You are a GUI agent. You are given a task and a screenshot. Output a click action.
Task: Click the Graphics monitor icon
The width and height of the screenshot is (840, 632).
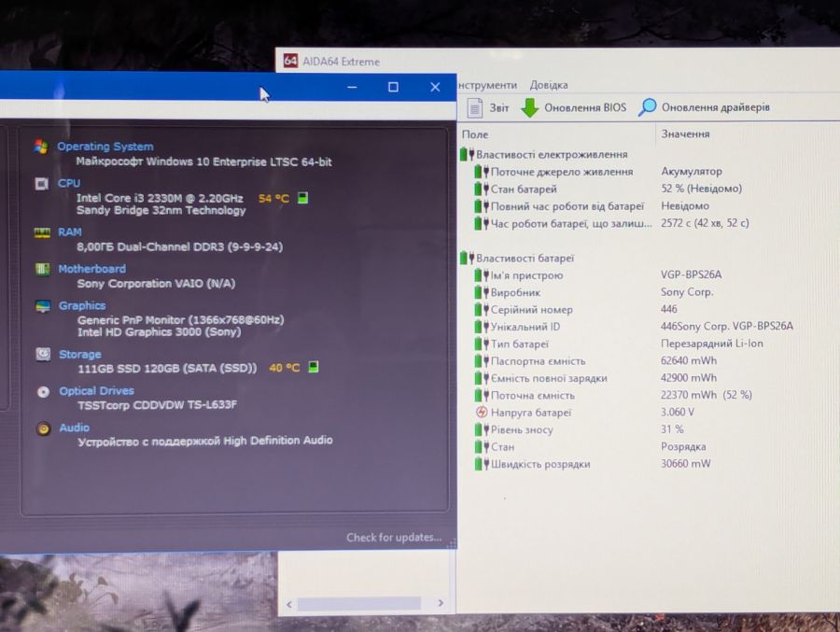pyautogui.click(x=43, y=306)
